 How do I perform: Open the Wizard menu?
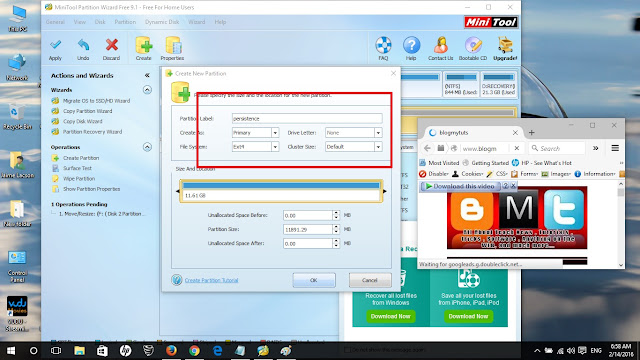coord(197,22)
